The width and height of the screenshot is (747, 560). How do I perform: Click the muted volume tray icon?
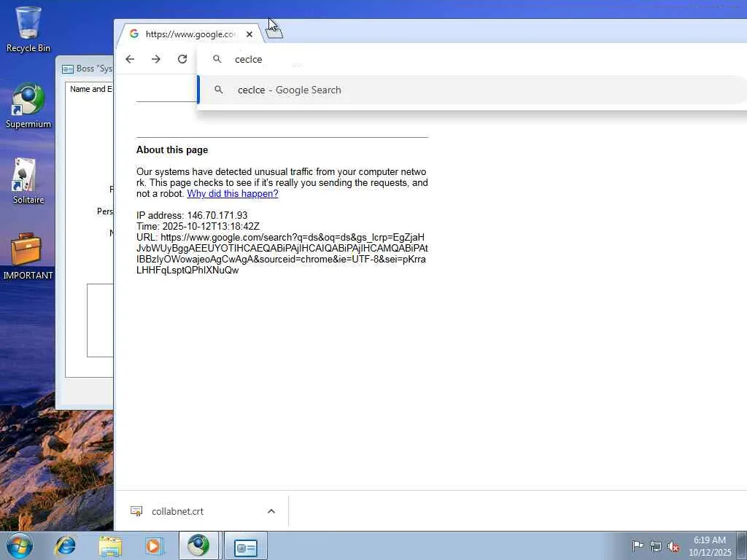pyautogui.click(x=673, y=546)
